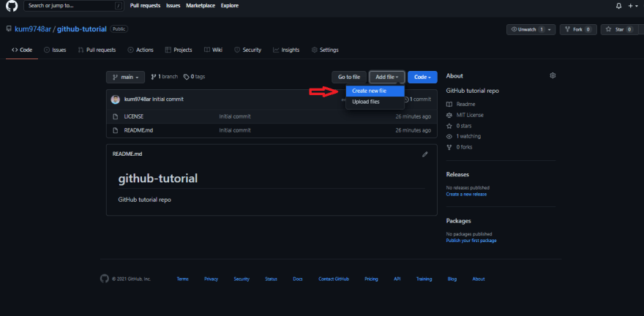644x316 pixels.
Task: Expand the Add file dropdown
Action: [x=387, y=77]
